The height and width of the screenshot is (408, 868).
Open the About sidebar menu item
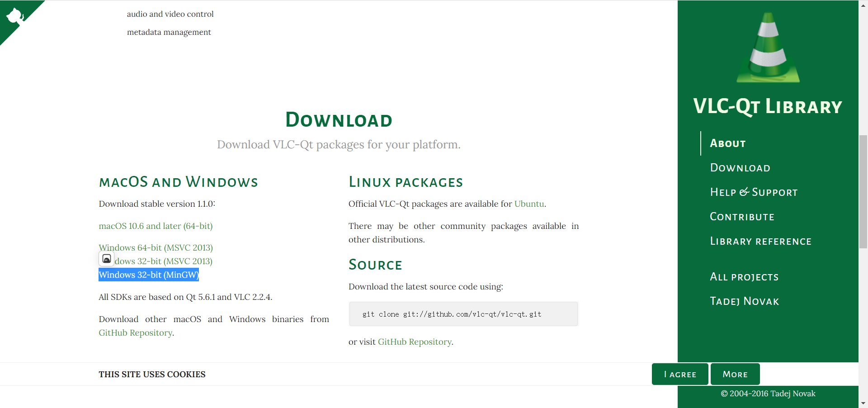[727, 143]
